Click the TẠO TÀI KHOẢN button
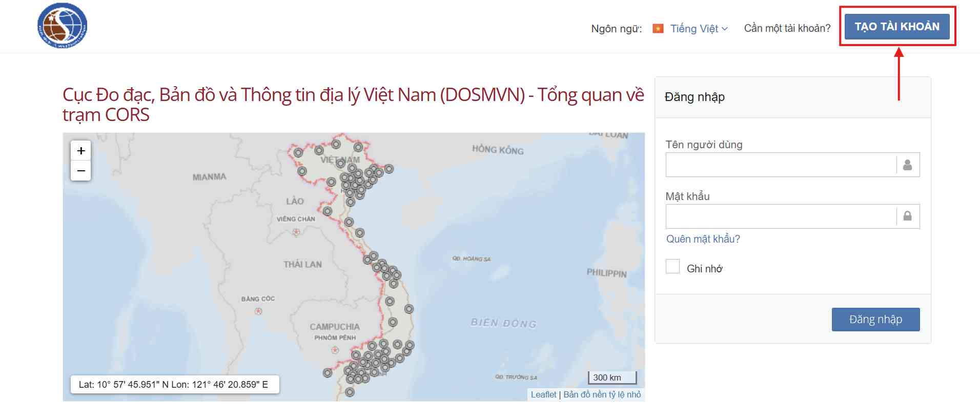Screen dimensions: 980x418 [897, 27]
